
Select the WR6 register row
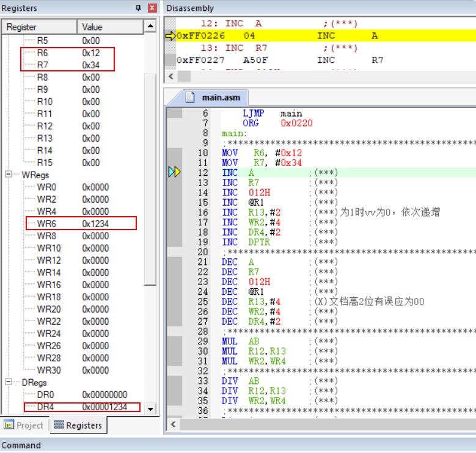click(73, 223)
